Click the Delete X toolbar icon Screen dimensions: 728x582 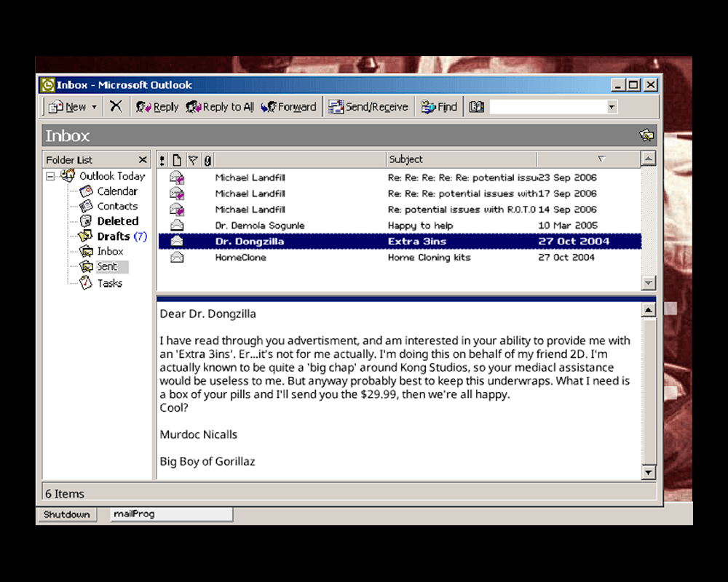coord(116,106)
